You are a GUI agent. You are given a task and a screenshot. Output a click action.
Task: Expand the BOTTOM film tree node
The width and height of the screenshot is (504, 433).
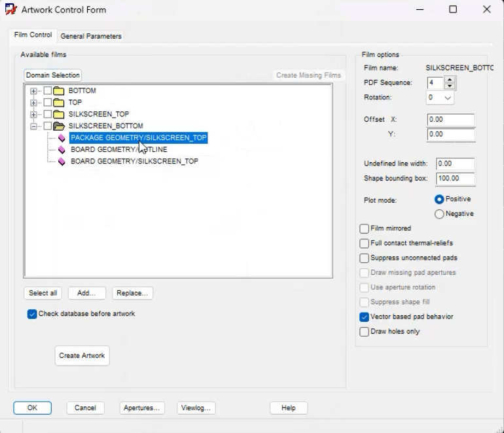click(x=33, y=91)
